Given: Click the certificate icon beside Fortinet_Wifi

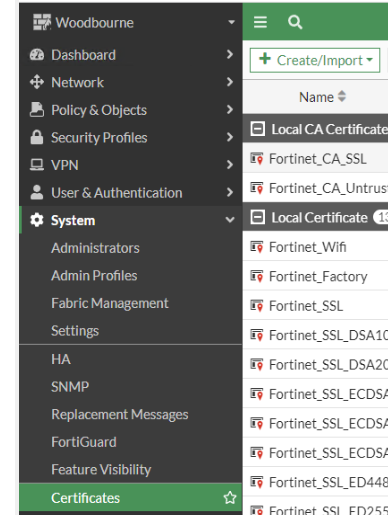Looking at the screenshot, I should click(x=257, y=247).
